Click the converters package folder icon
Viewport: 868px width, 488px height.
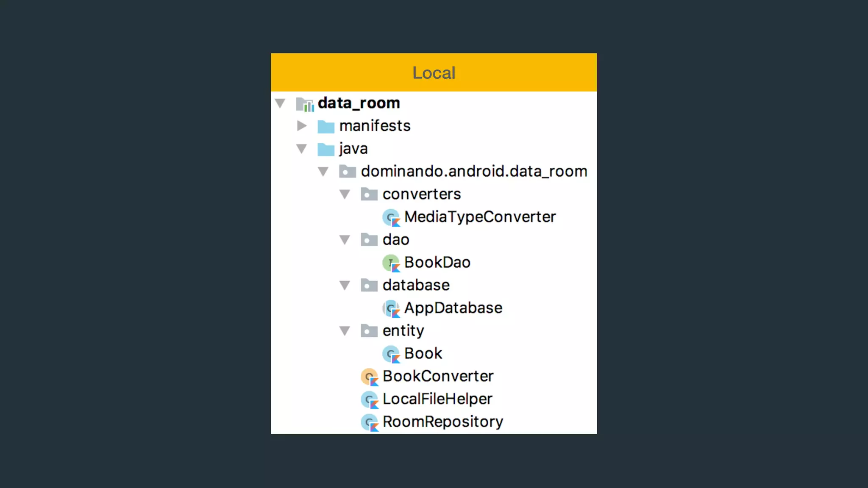(369, 194)
